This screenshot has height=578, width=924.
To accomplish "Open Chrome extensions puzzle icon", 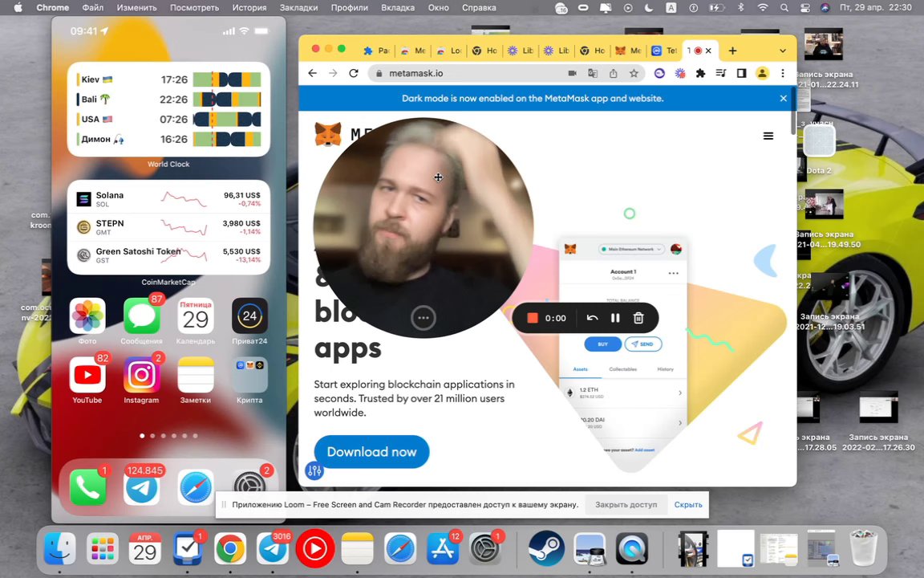I will pyautogui.click(x=700, y=73).
